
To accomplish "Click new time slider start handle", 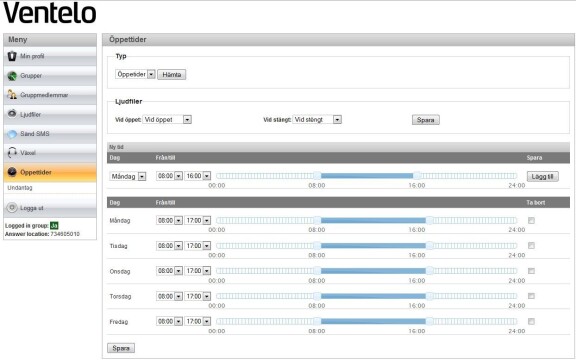I will click(x=317, y=176).
